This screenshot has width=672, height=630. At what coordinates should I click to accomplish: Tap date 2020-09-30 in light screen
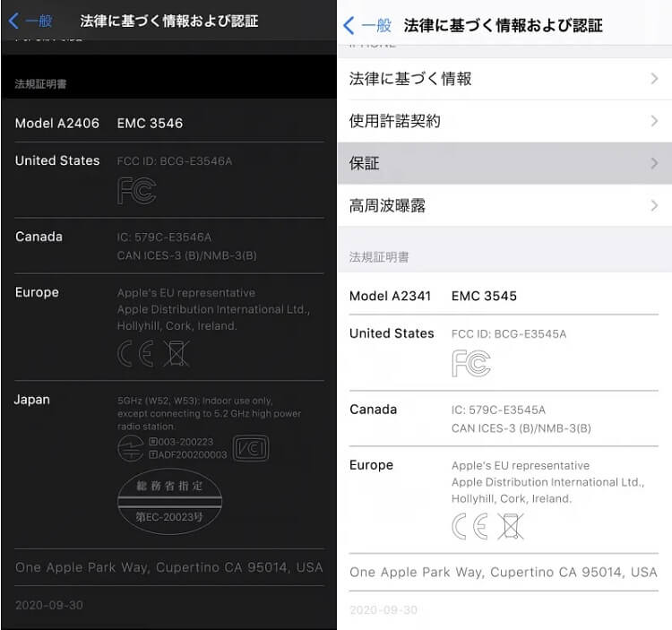point(383,610)
